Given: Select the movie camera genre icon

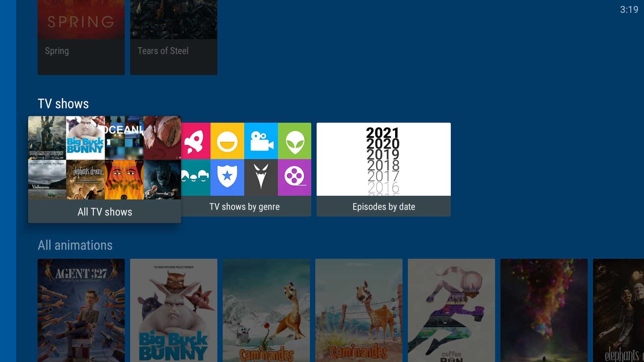Looking at the screenshot, I should 261,140.
